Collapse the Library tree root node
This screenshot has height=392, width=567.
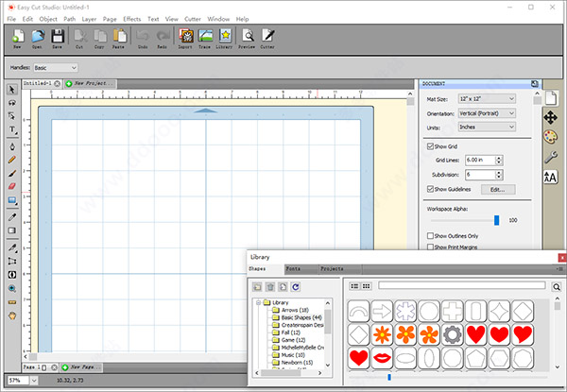(258, 302)
